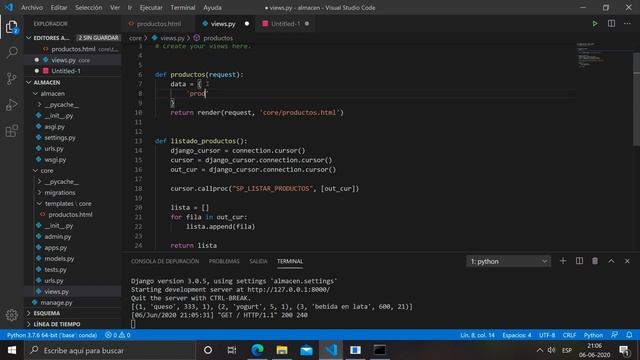
Task: Open Mail app from the taskbar
Action: point(306,350)
